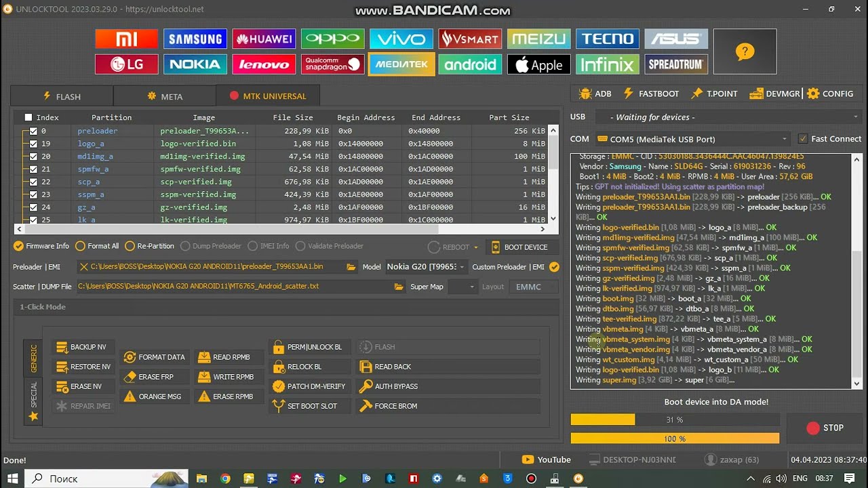Open the Samsung brand tile
The image size is (868, 488).
click(x=195, y=39)
